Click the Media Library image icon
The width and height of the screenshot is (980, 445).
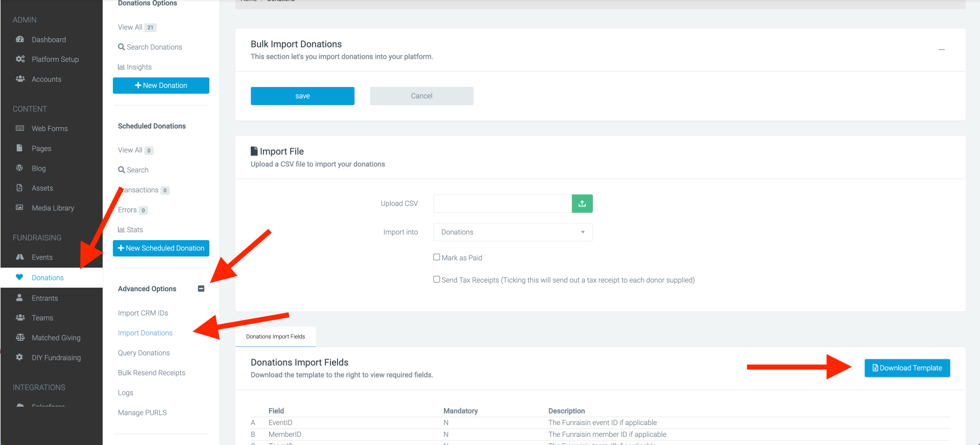point(19,207)
